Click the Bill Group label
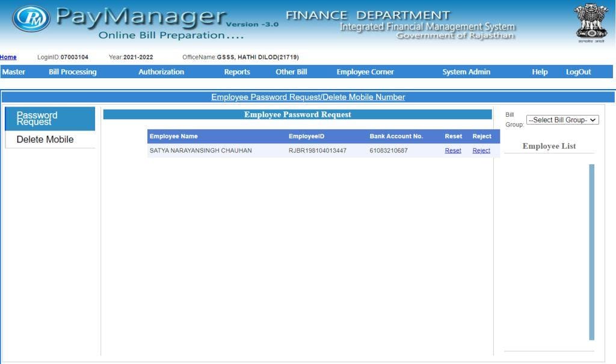 pyautogui.click(x=514, y=120)
